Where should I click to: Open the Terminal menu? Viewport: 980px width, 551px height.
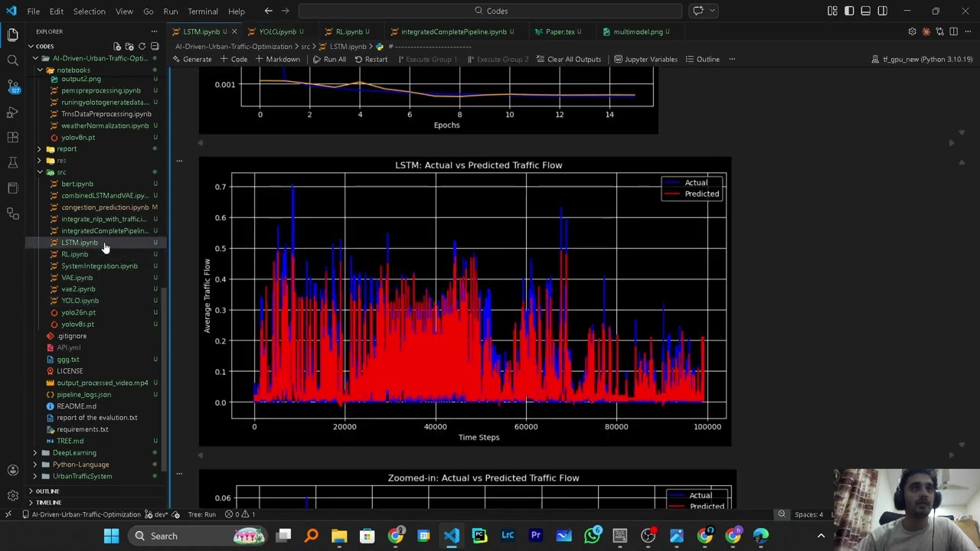tap(203, 11)
